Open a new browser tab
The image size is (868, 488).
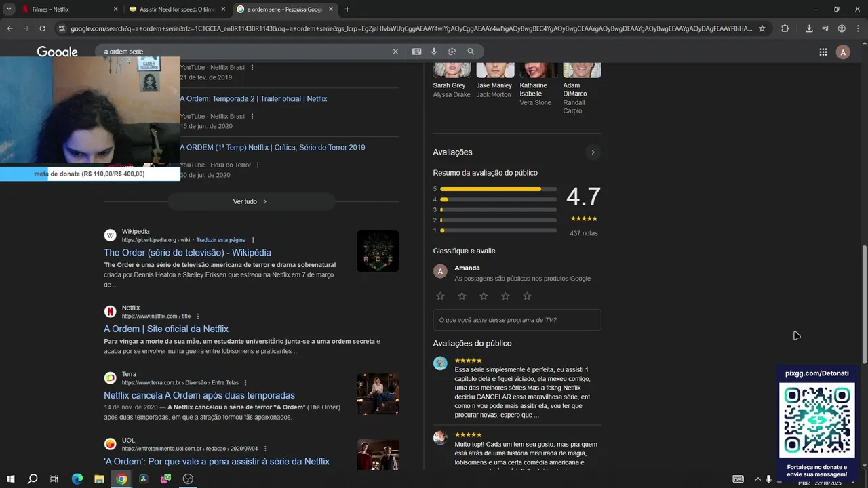coord(347,9)
